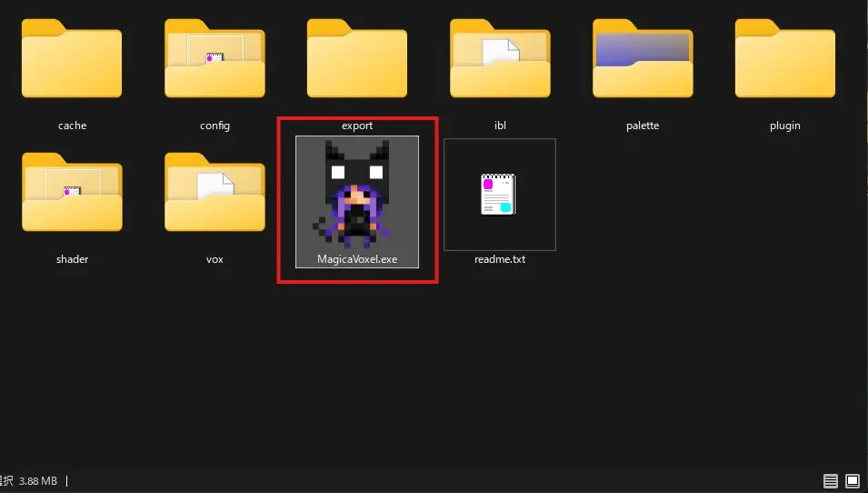Open the config folder
This screenshot has width=868, height=493.
[x=215, y=58]
